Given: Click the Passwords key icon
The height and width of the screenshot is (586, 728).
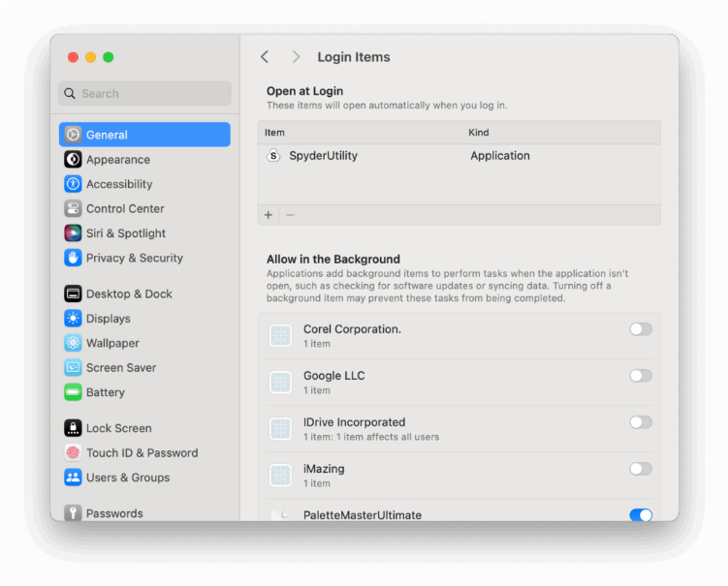Looking at the screenshot, I should click(73, 512).
